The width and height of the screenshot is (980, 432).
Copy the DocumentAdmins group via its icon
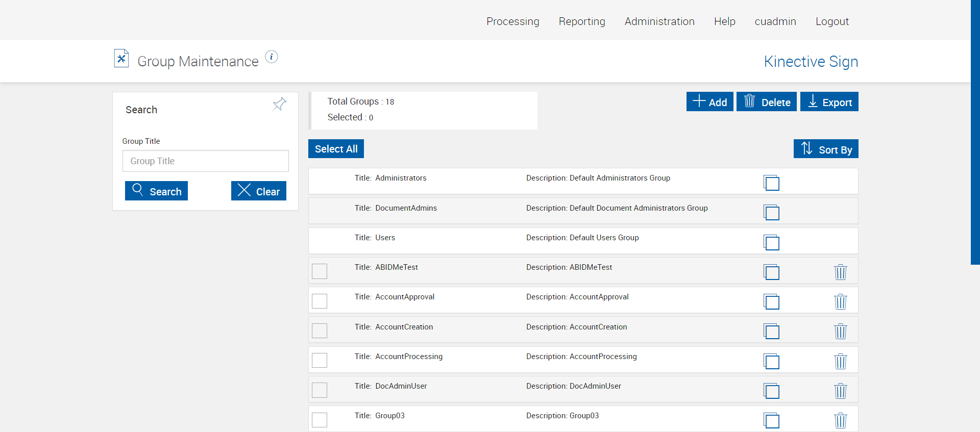[771, 212]
